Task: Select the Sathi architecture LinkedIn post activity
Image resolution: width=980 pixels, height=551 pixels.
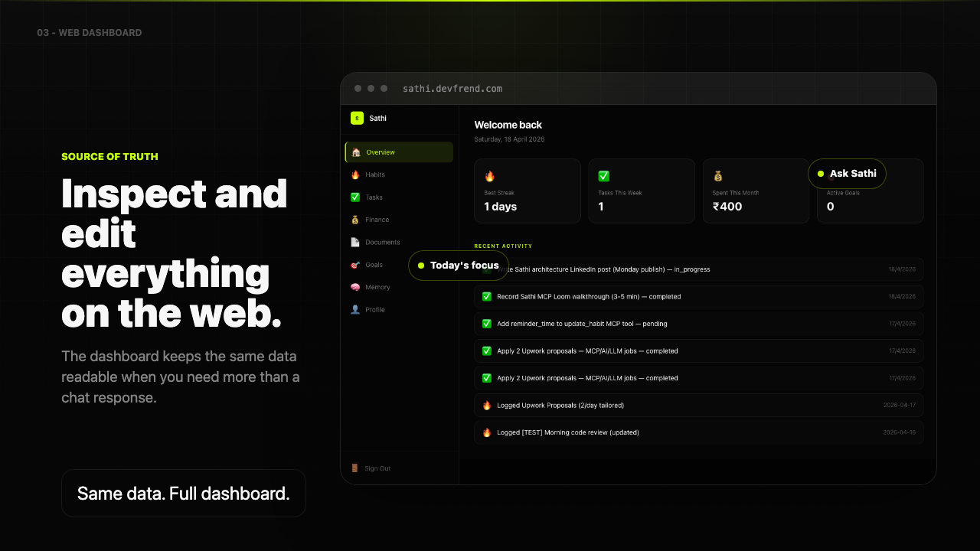Action: click(699, 269)
